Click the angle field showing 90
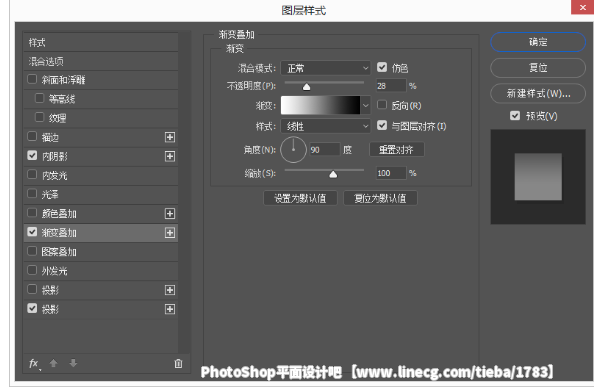Viewport: 609px width, 391px height. pos(325,149)
